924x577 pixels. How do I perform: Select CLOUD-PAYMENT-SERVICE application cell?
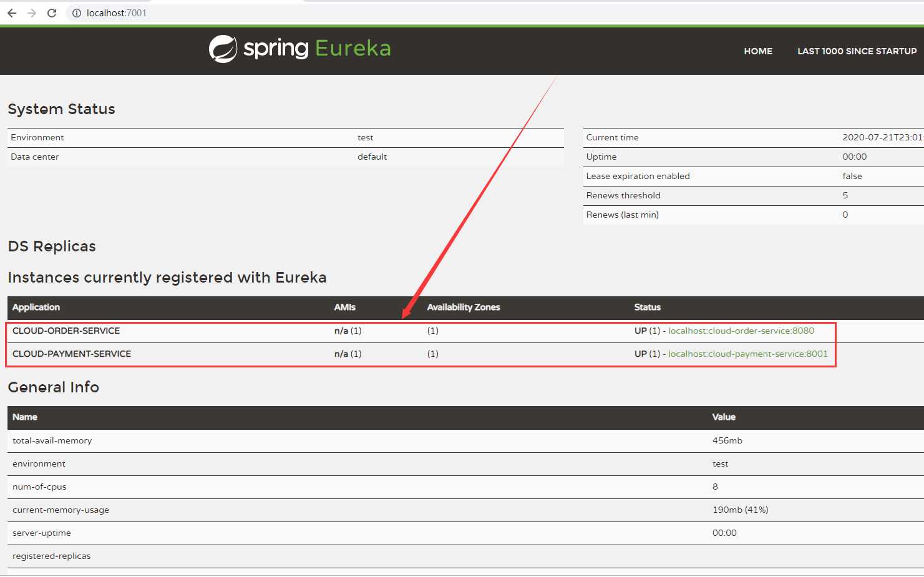pos(72,354)
